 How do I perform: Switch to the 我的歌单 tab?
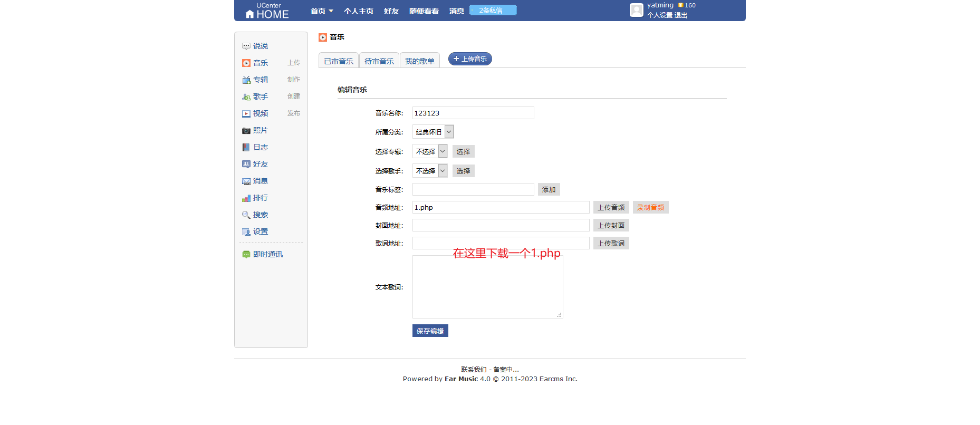[x=420, y=61]
